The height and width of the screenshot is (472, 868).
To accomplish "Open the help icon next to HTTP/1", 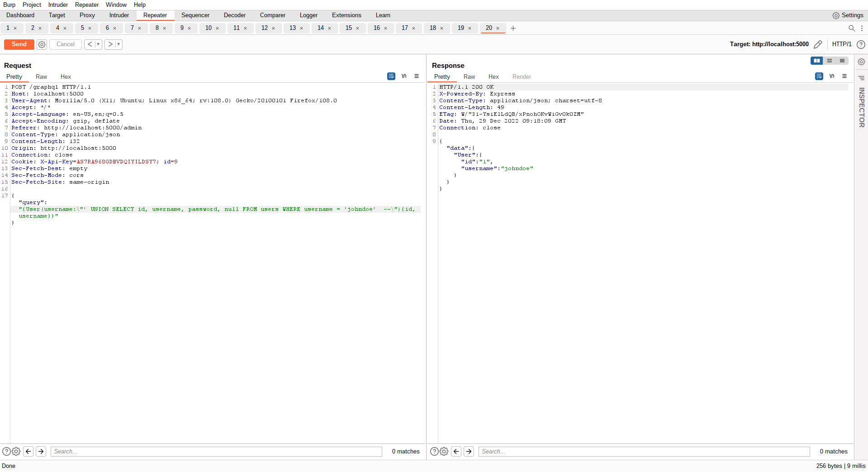I will coord(861,44).
